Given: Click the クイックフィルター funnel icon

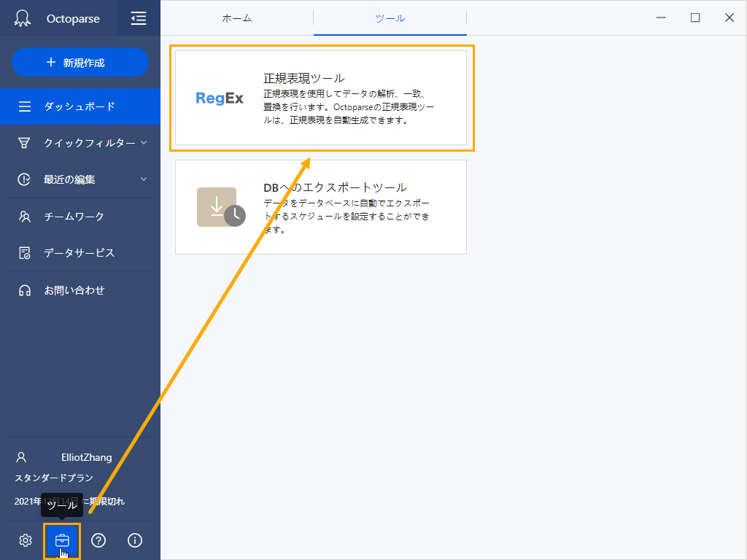Looking at the screenshot, I should 24,143.
